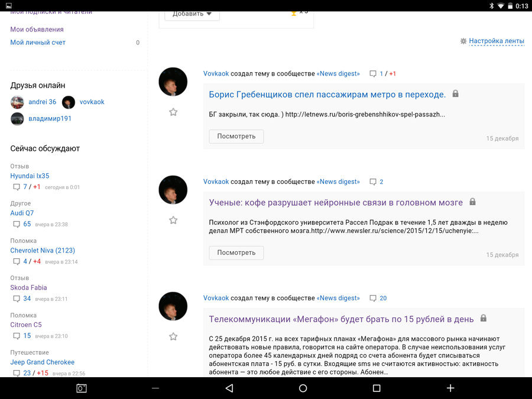Tap Android home circle button
This screenshot has height=399, width=532.
(303, 388)
